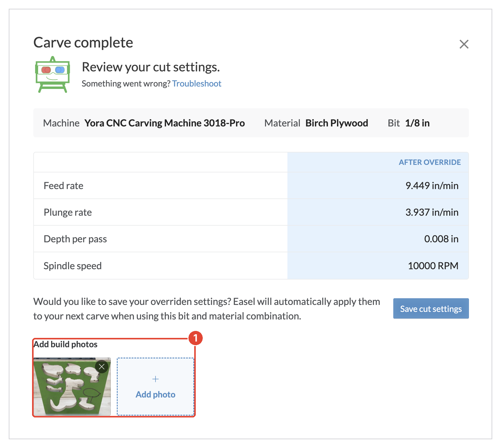Click the Plunge rate row label
This screenshot has width=501, height=448.
68,212
